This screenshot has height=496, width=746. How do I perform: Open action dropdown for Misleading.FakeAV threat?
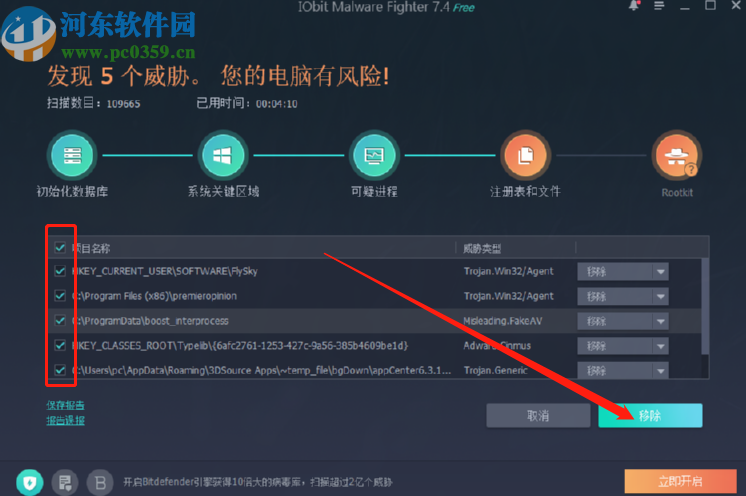(660, 321)
